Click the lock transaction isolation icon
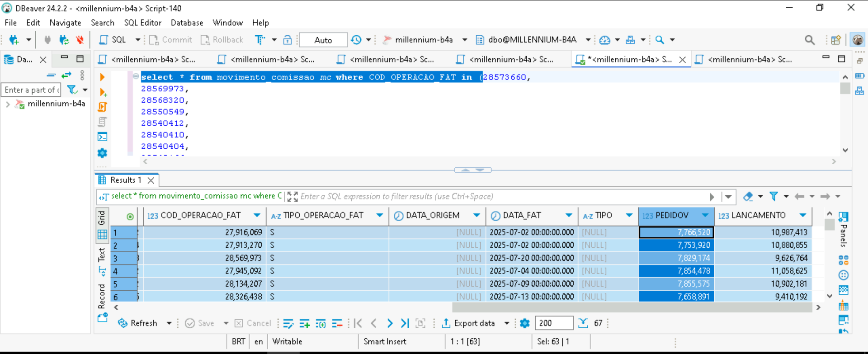The image size is (868, 354). [288, 40]
